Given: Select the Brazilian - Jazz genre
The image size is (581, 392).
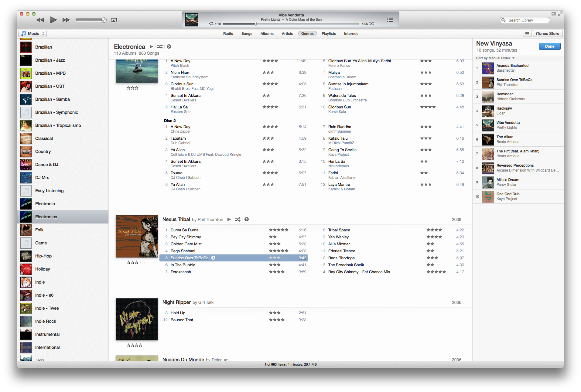Looking at the screenshot, I should pyautogui.click(x=63, y=60).
